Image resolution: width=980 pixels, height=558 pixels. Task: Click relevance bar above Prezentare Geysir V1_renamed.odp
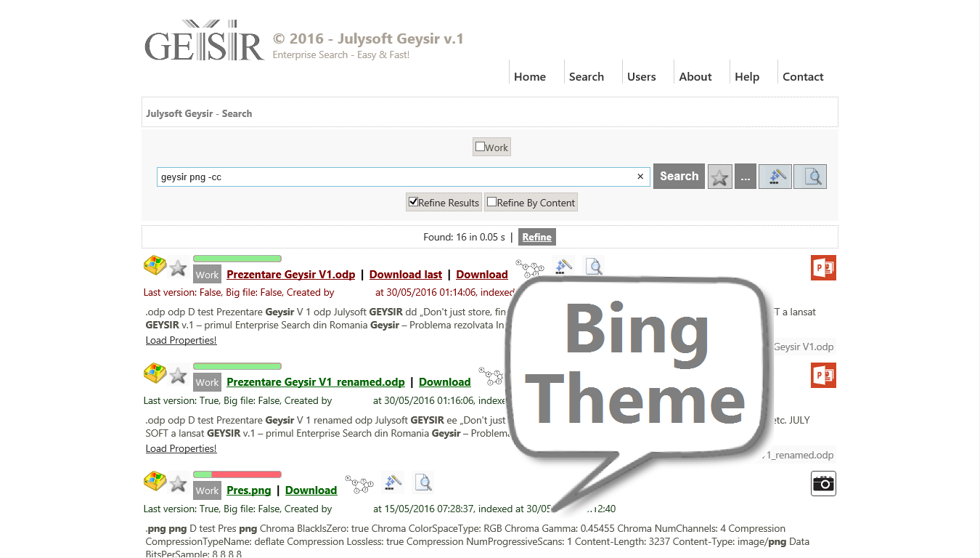(237, 366)
